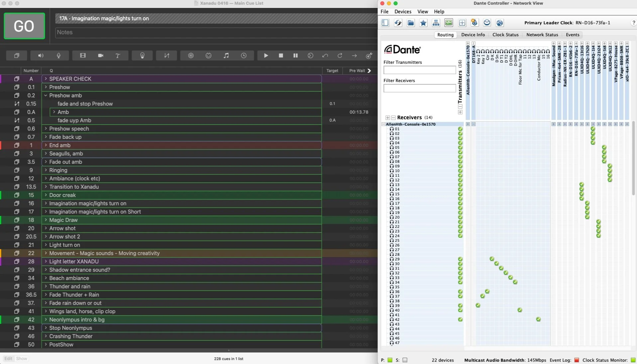Screen dimensions: 637x364
Task: Switch QLab to Show mode
Action: (x=22, y=358)
